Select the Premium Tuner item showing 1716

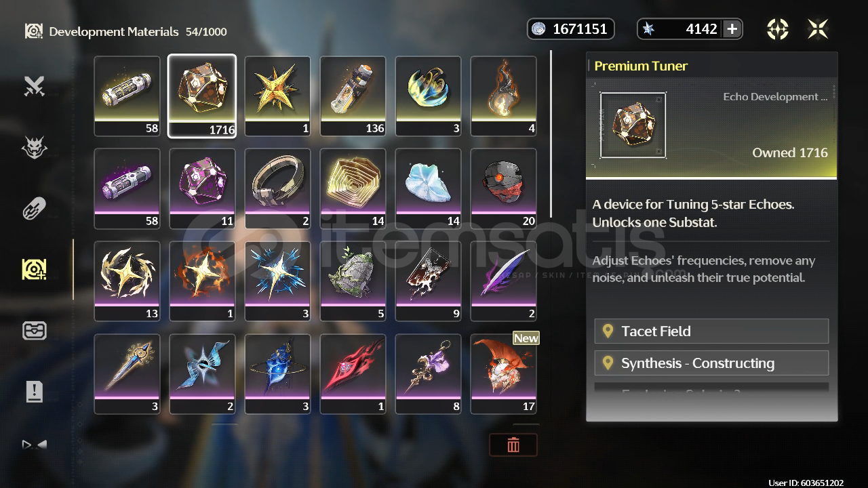[202, 96]
